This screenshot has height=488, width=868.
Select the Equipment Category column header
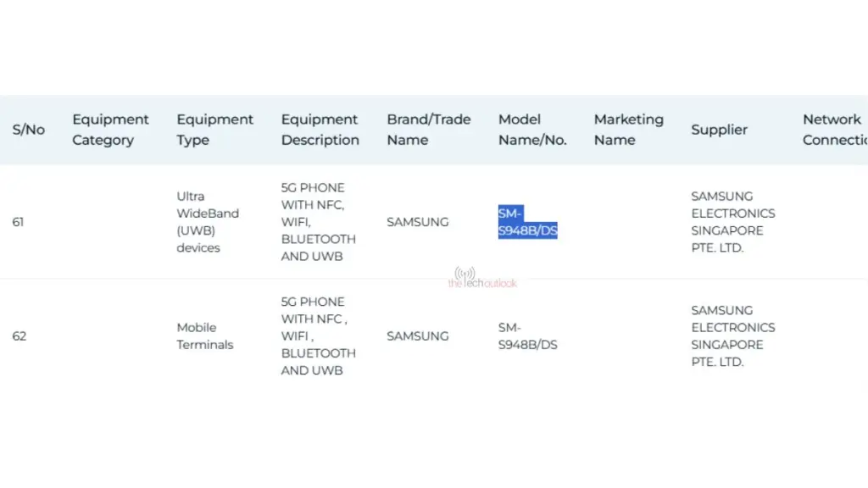pos(110,130)
